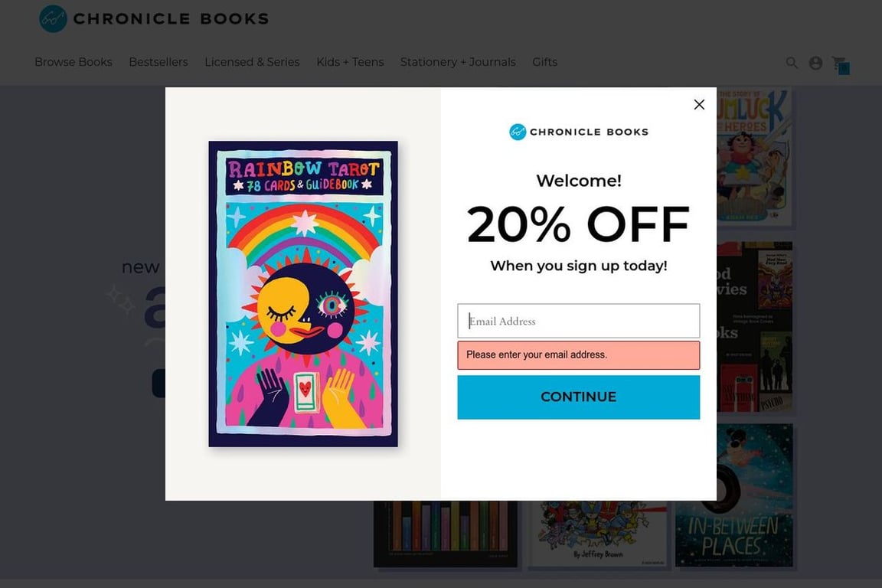The image size is (882, 588).
Task: Open the Browse Books menu
Action: (73, 62)
